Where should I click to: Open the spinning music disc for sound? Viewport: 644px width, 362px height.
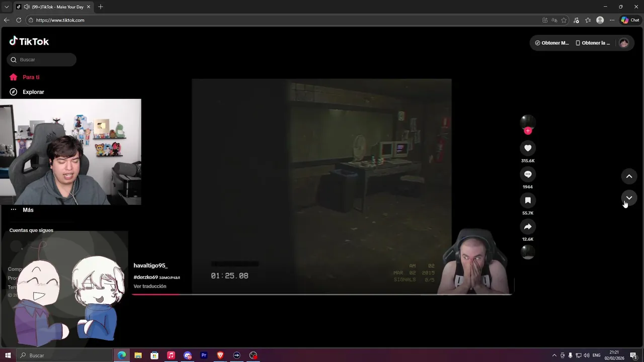pyautogui.click(x=528, y=252)
